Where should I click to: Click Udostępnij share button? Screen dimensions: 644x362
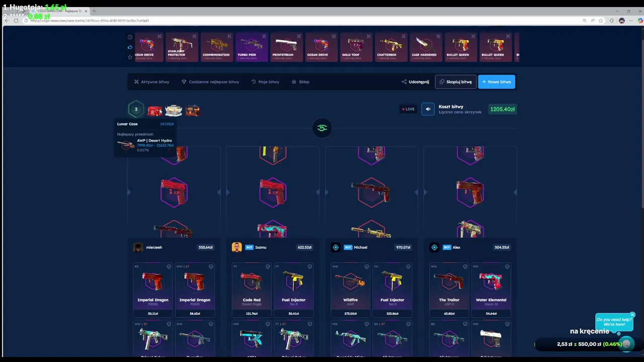415,82
